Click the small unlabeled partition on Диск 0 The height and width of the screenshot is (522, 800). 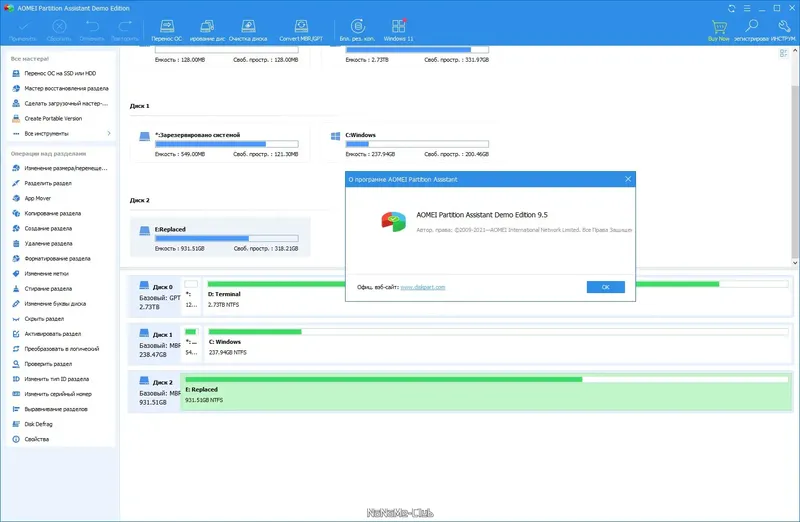(x=191, y=296)
